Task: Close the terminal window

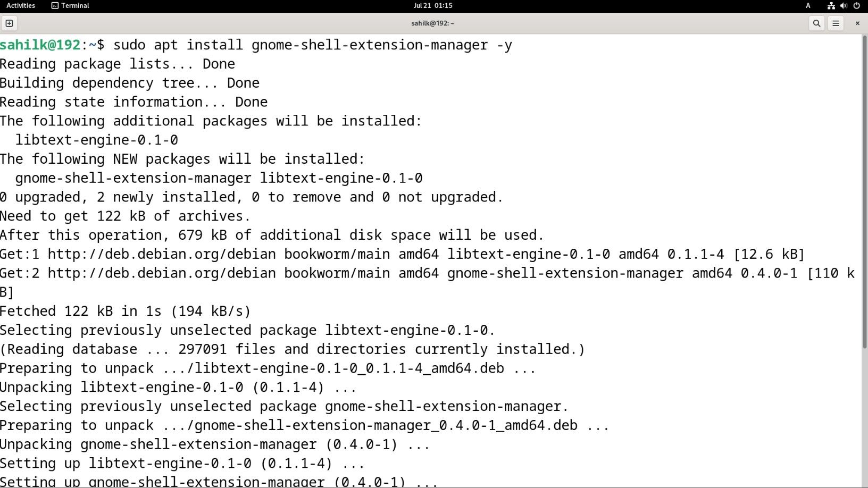Action: point(857,23)
